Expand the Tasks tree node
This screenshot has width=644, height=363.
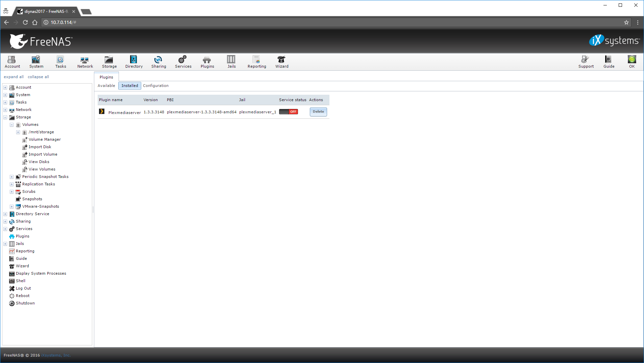(x=5, y=102)
